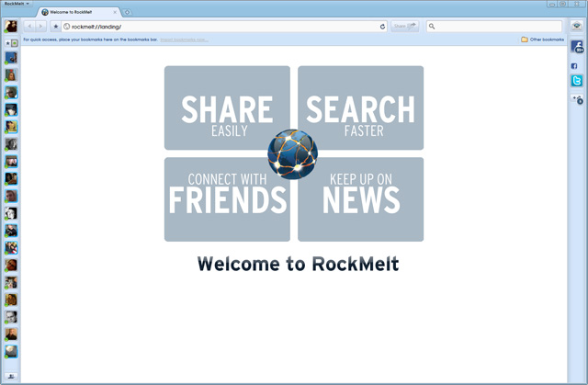Click the add feed icon with the badge
Screen dimensions: 588x385
(578, 99)
